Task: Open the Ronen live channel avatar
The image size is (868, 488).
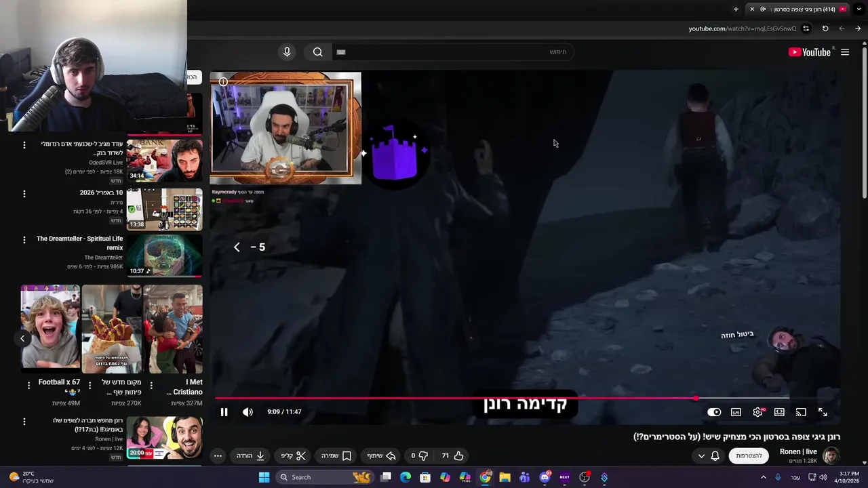Action: coord(831,455)
